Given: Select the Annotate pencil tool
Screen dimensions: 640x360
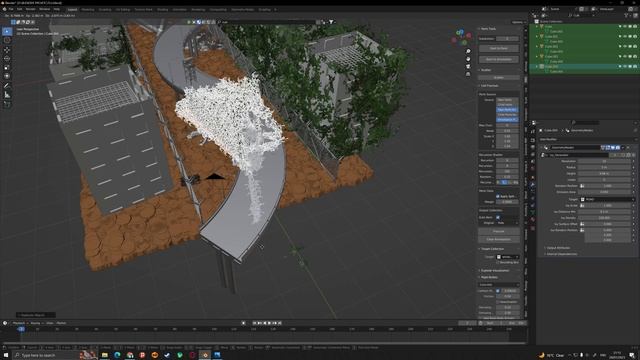Looking at the screenshot, I should [x=7, y=86].
